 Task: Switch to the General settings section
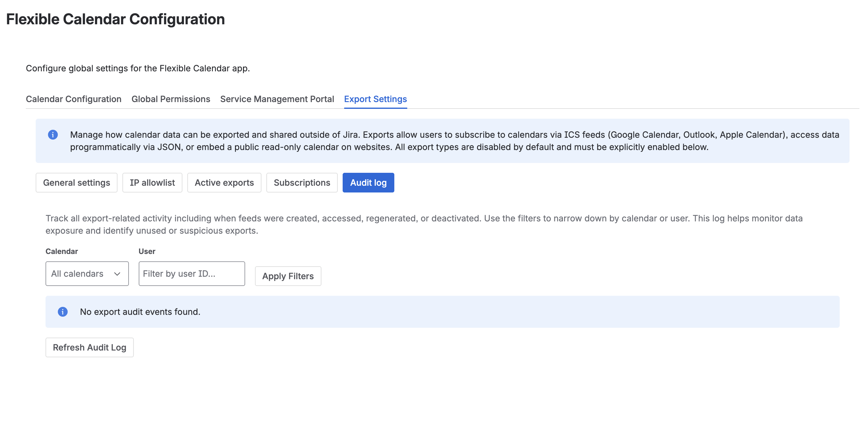[x=77, y=182]
